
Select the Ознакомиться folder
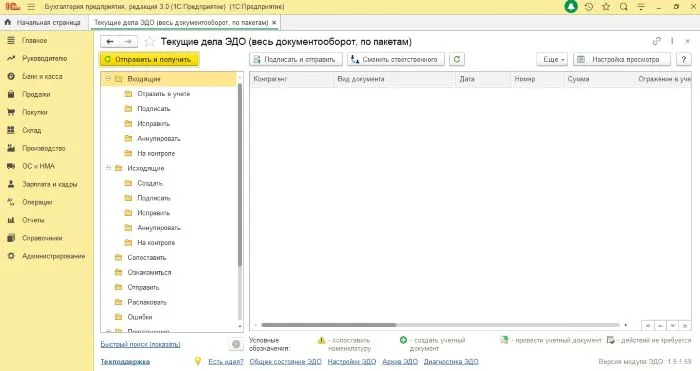(x=149, y=272)
